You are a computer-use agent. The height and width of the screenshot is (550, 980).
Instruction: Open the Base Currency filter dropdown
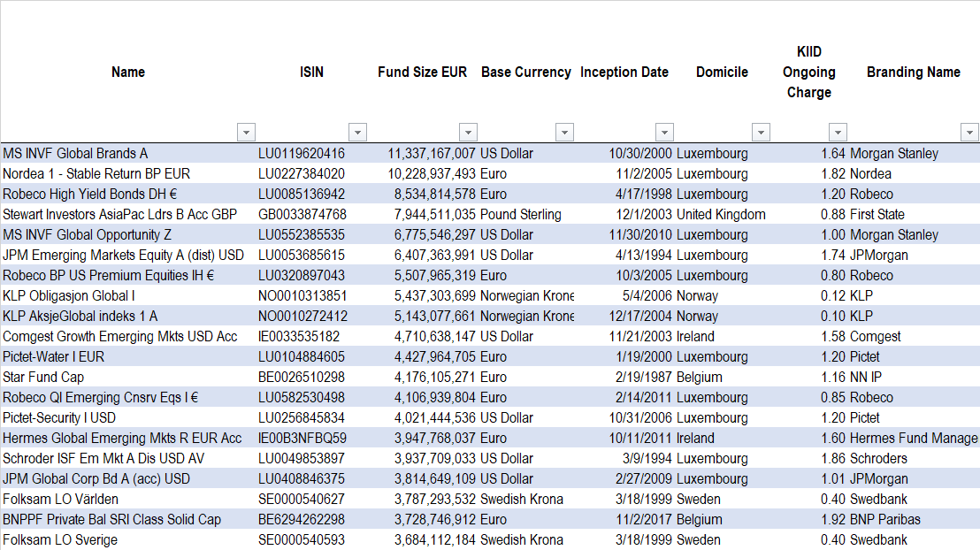(x=565, y=133)
